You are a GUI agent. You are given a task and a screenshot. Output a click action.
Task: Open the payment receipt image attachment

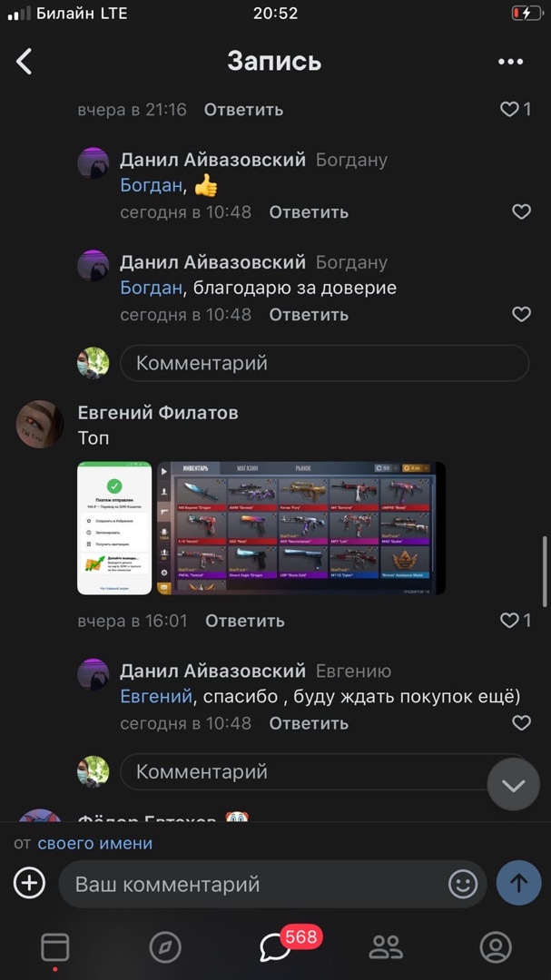114,528
